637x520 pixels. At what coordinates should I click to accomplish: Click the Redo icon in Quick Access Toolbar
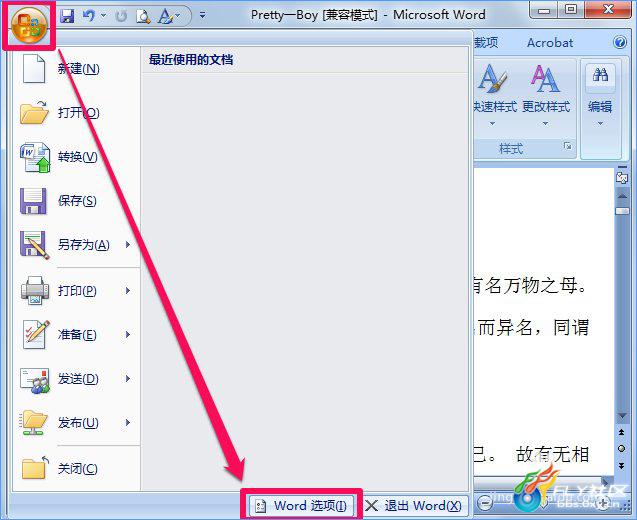click(121, 16)
